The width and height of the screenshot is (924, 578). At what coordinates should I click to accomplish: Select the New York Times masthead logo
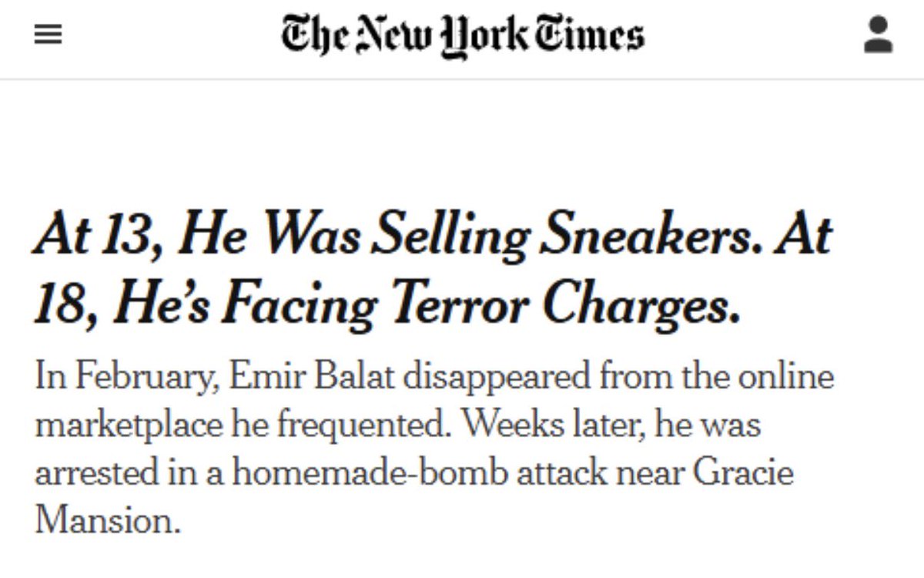(x=463, y=34)
